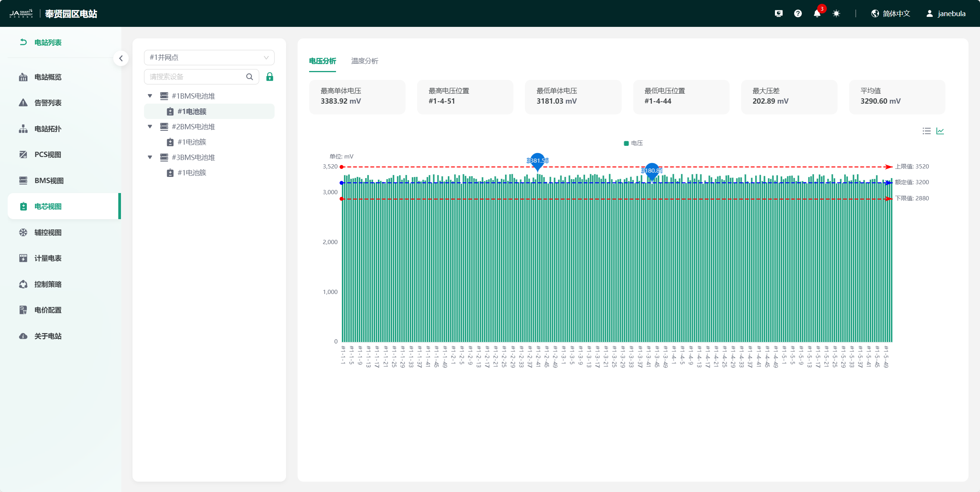Toggle the 电压 legend series marker

(x=626, y=143)
